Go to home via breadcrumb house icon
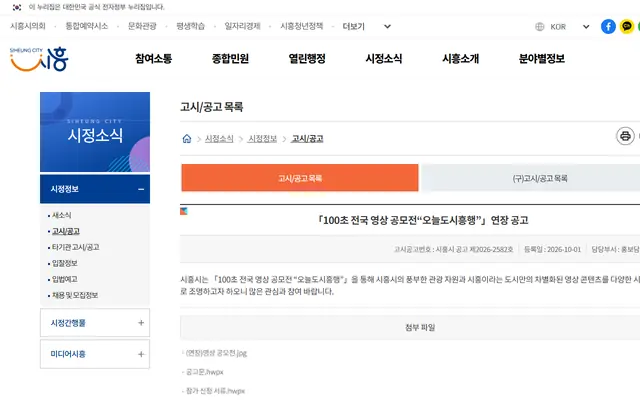This screenshot has width=640, height=400. pyautogui.click(x=187, y=139)
